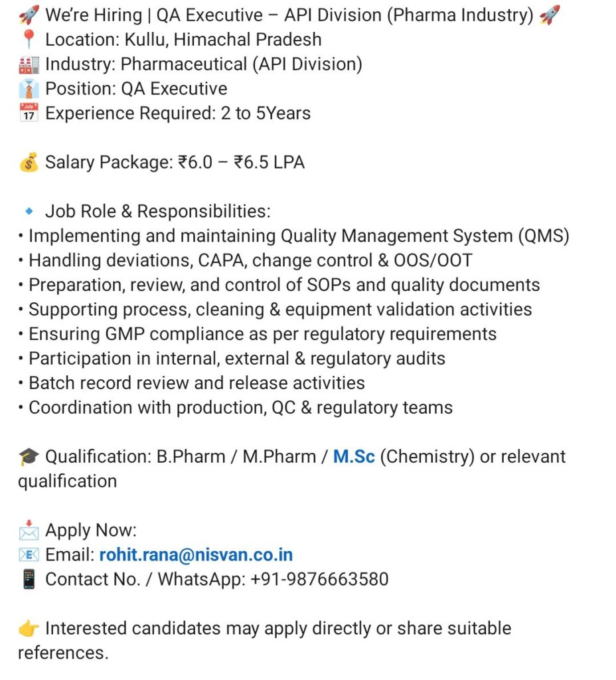Click the calendar emoji beside Experience Required
Image resolution: width=616 pixels, height=680 pixels.
29,114
